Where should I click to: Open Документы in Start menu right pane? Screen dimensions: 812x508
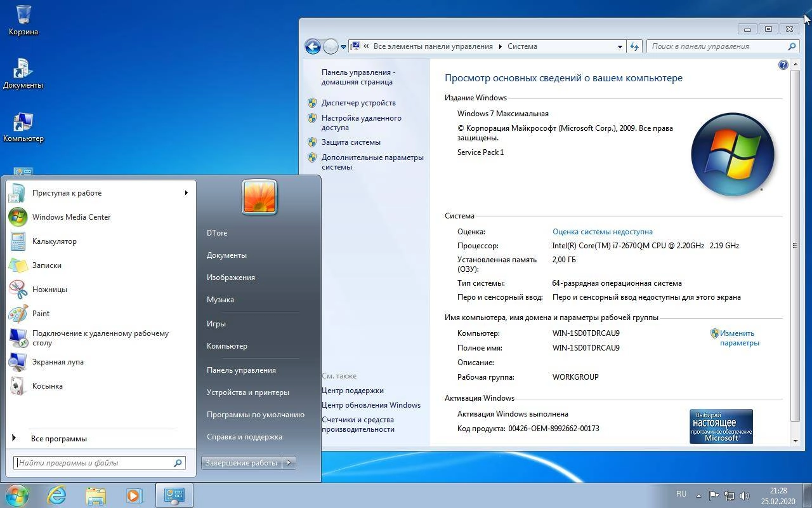[226, 255]
